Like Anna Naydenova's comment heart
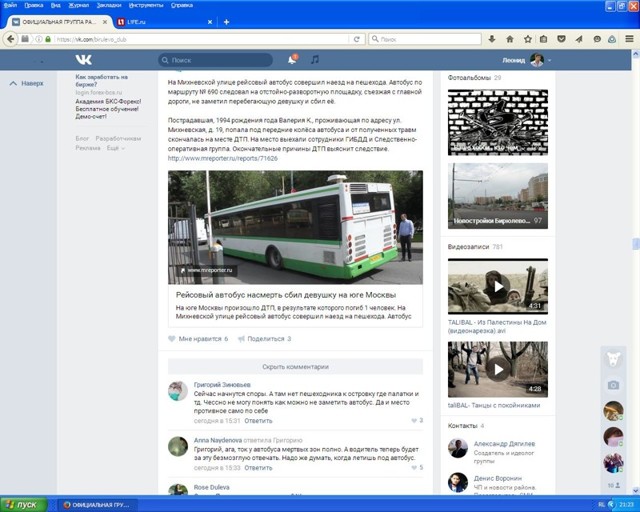 pos(414,467)
